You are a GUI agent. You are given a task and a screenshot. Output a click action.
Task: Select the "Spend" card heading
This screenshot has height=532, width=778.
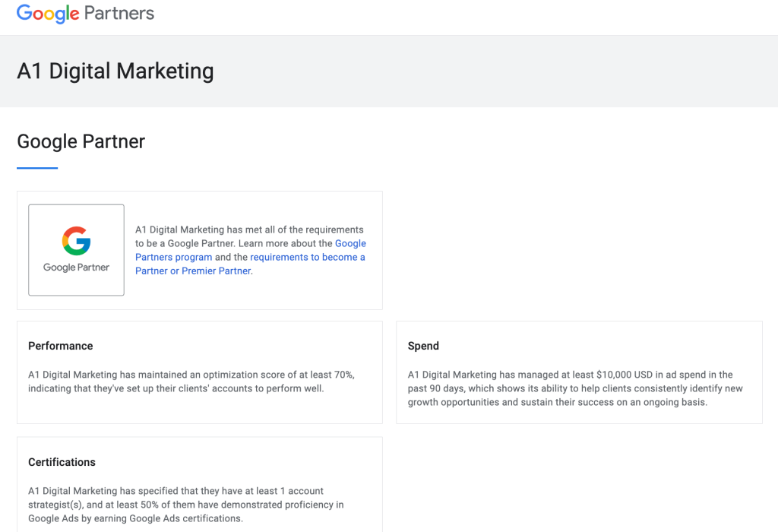click(423, 346)
